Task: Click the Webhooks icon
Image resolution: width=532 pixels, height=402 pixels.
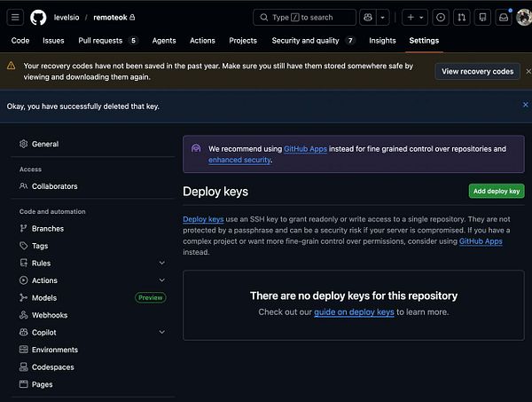Action: click(x=23, y=315)
